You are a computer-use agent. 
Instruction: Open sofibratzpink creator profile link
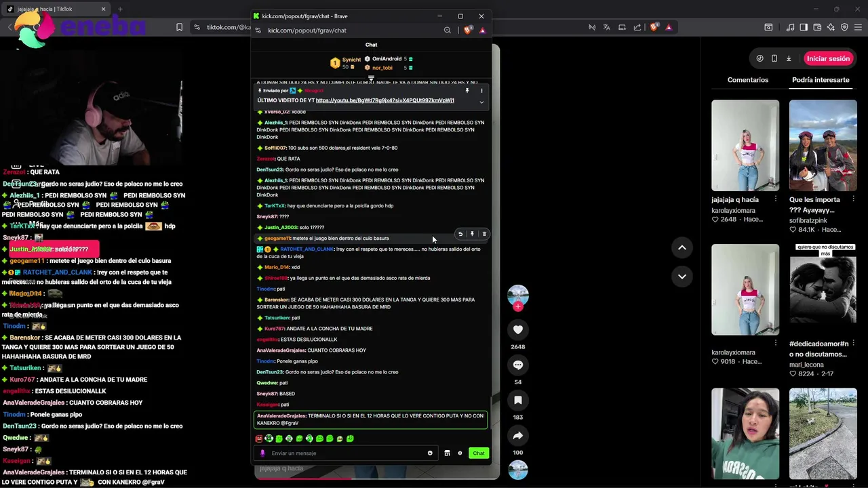click(x=808, y=220)
